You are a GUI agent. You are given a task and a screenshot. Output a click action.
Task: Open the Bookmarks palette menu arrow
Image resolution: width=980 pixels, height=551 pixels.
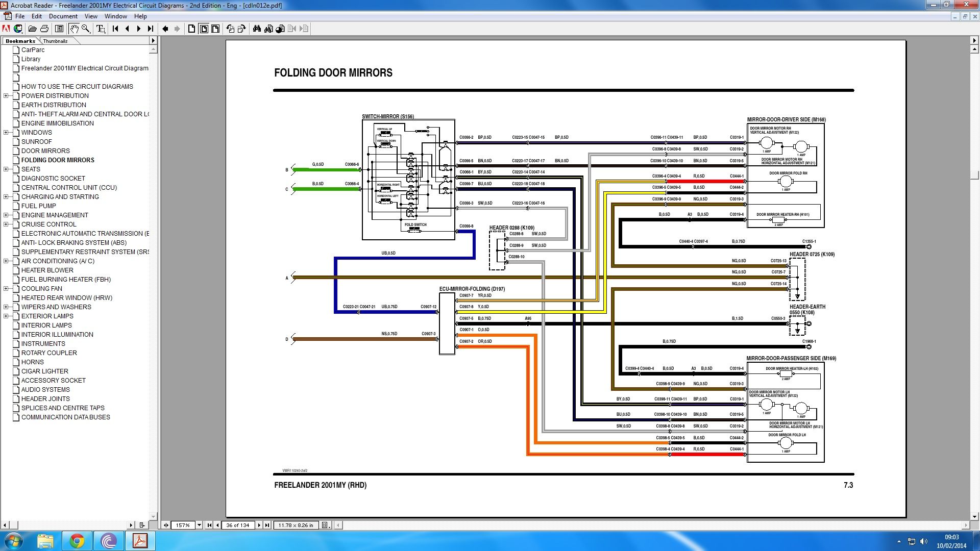click(153, 40)
